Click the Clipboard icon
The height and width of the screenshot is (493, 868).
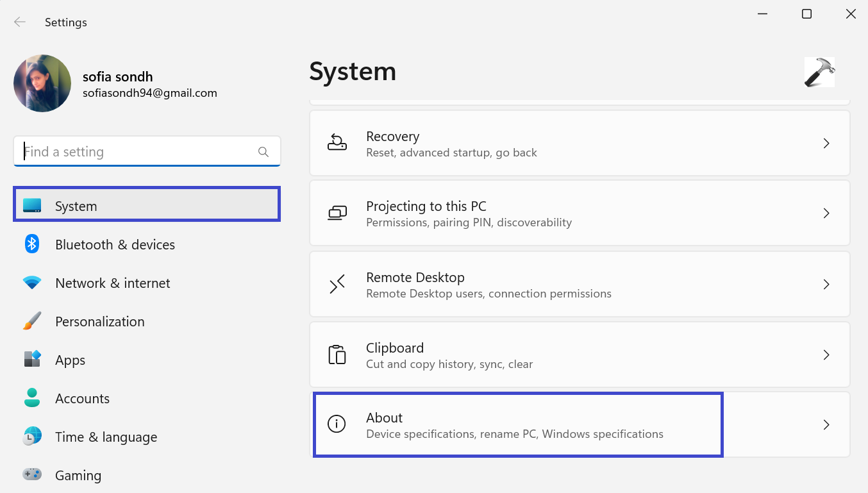[x=337, y=355]
